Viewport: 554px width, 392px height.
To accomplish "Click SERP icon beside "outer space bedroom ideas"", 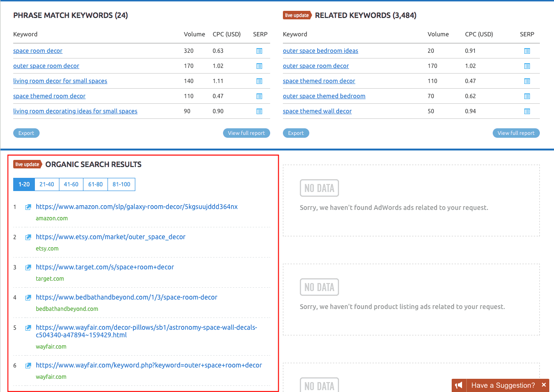I will [x=527, y=50].
